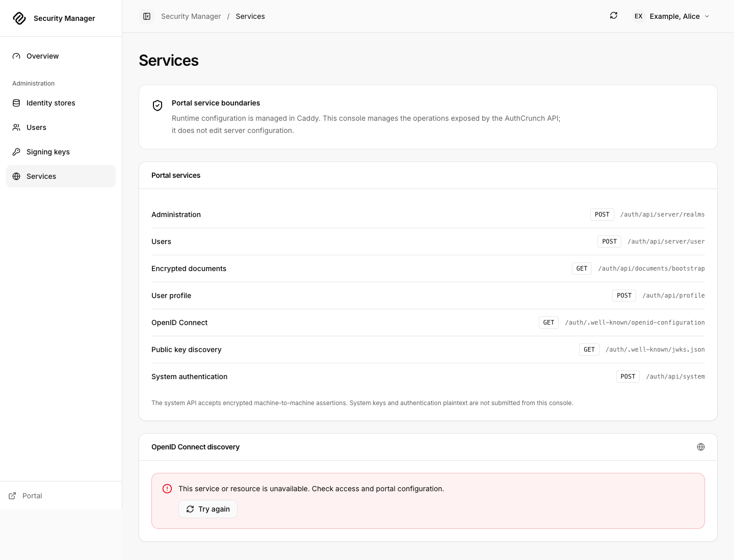Click the Portal external link icon
Viewport: 734px width, 560px height.
point(12,496)
